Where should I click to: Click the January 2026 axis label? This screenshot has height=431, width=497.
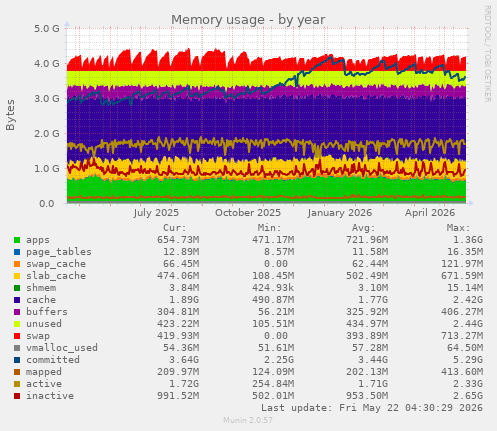(340, 213)
